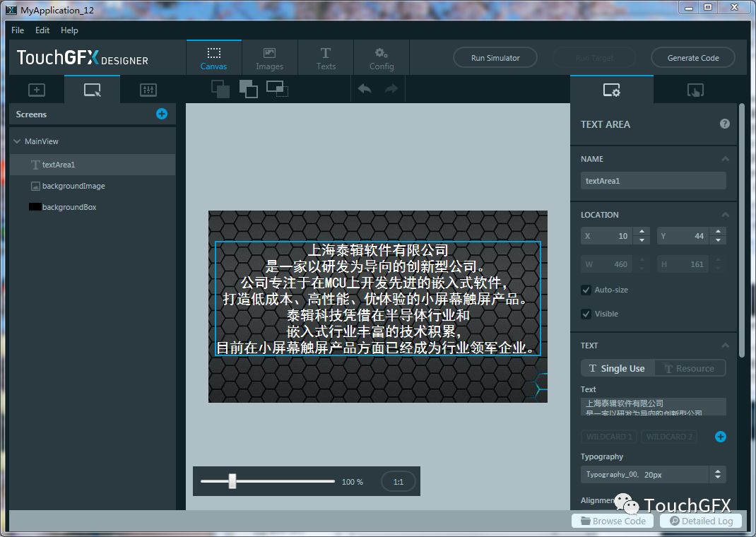Select backgroundImage in the tree
Screen dimensions: 756x537
click(x=93, y=186)
